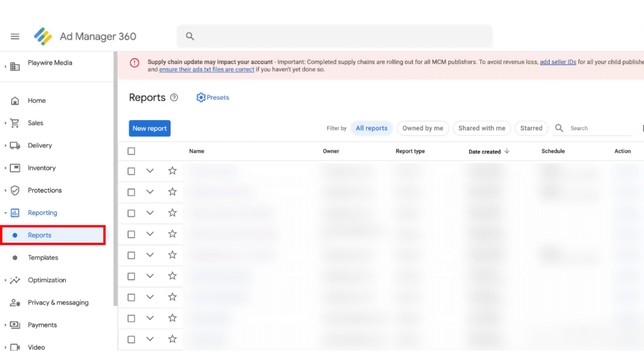Click the Presets link

pyautogui.click(x=213, y=97)
